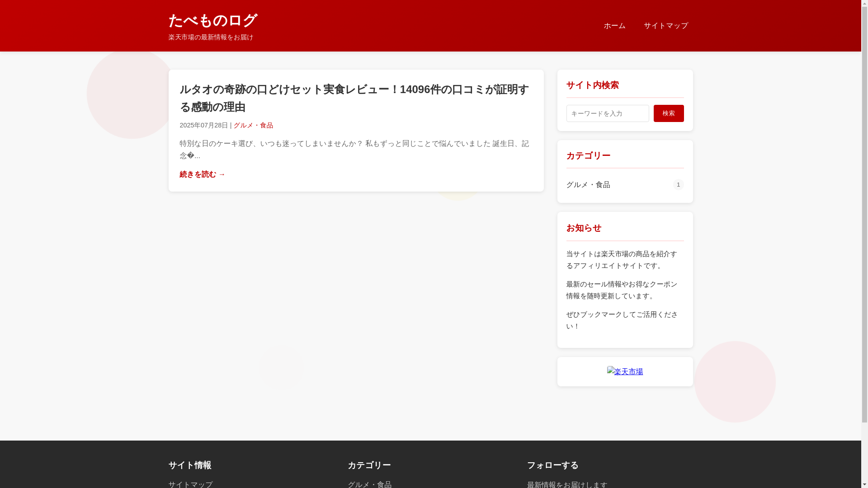This screenshot has width=868, height=488.
Task: Click the 最新情報をお届けします footer text
Action: pos(567,484)
